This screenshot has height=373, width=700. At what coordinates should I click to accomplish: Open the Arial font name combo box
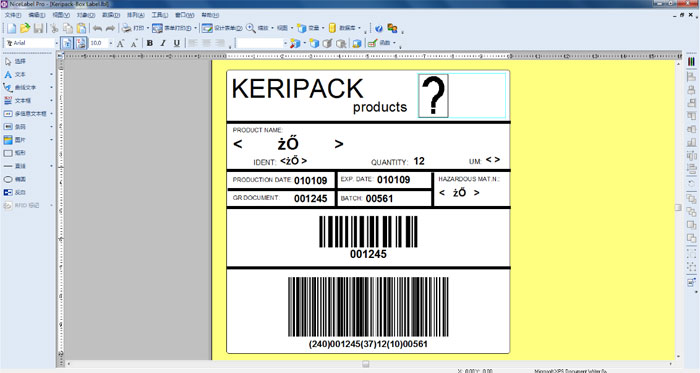[31, 43]
